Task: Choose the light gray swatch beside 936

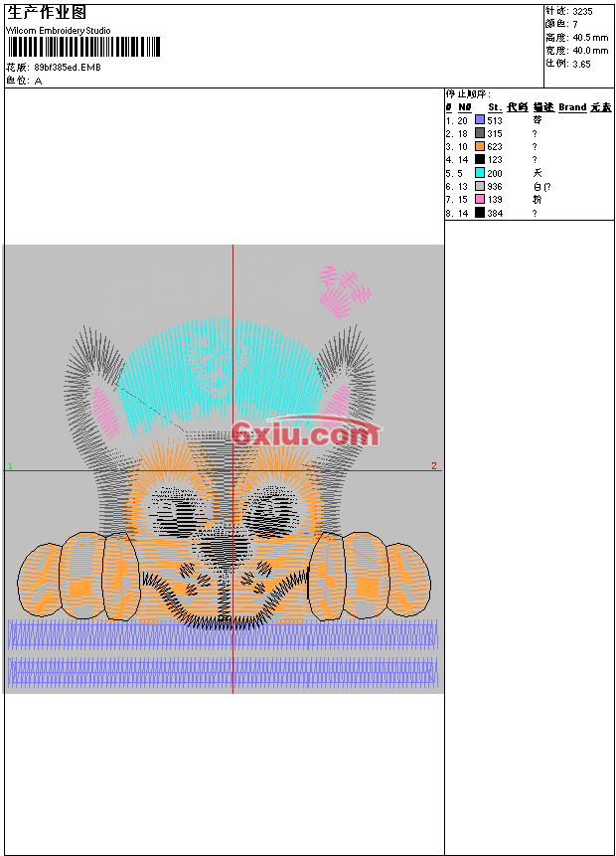Action: tap(480, 186)
